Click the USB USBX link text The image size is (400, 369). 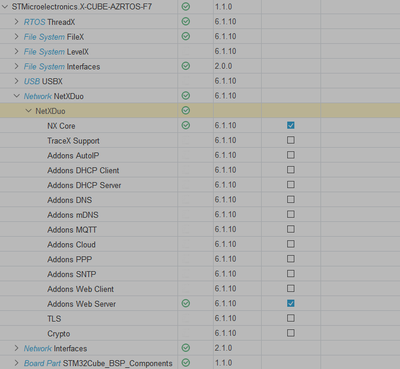click(43, 81)
